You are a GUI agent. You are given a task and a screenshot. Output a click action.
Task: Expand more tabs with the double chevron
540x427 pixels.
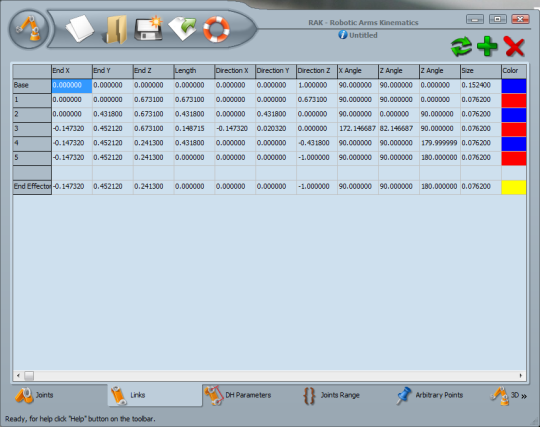pyautogui.click(x=524, y=396)
